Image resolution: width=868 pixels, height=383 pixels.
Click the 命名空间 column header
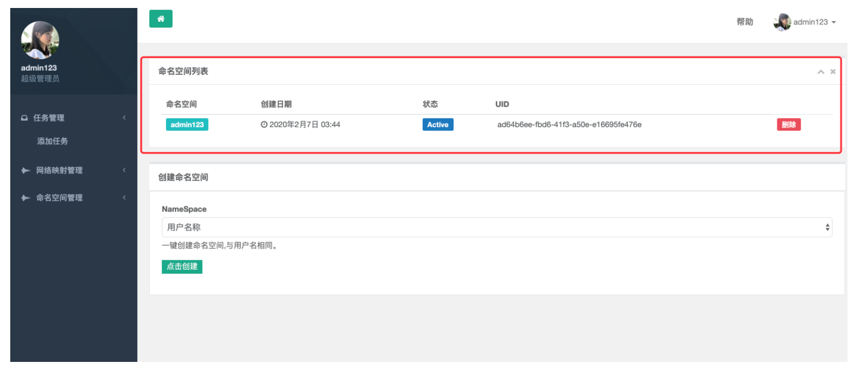pos(181,104)
